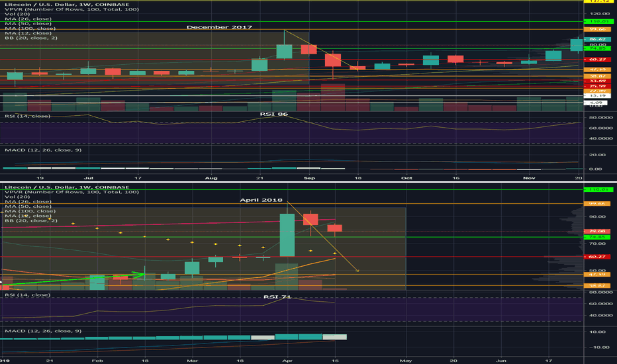Click red 60.27 label in April 2018 chart
Image resolution: width=617 pixels, height=364 pixels.
pyautogui.click(x=597, y=257)
